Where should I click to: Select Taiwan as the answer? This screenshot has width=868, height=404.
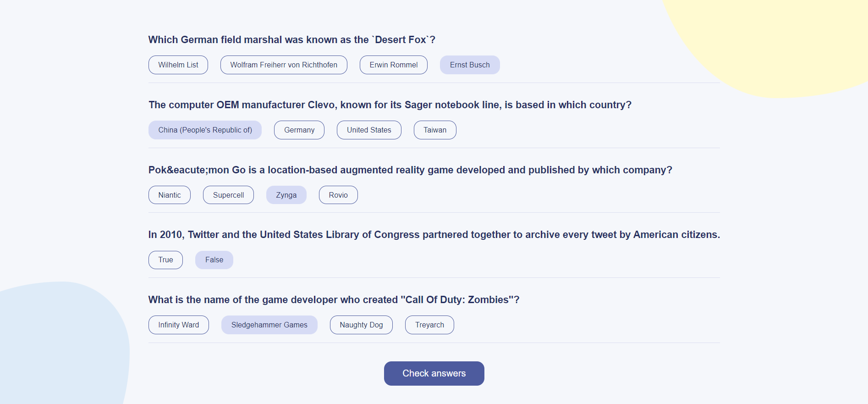(435, 130)
